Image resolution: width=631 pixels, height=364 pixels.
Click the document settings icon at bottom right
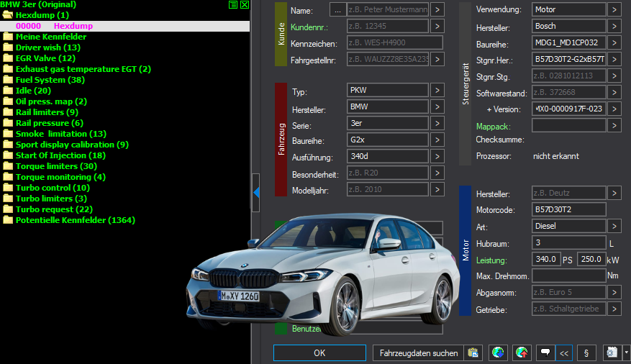click(x=612, y=352)
